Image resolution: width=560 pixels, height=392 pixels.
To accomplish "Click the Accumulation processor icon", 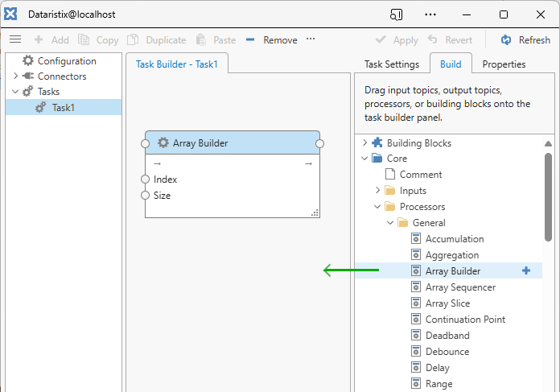I will [416, 238].
